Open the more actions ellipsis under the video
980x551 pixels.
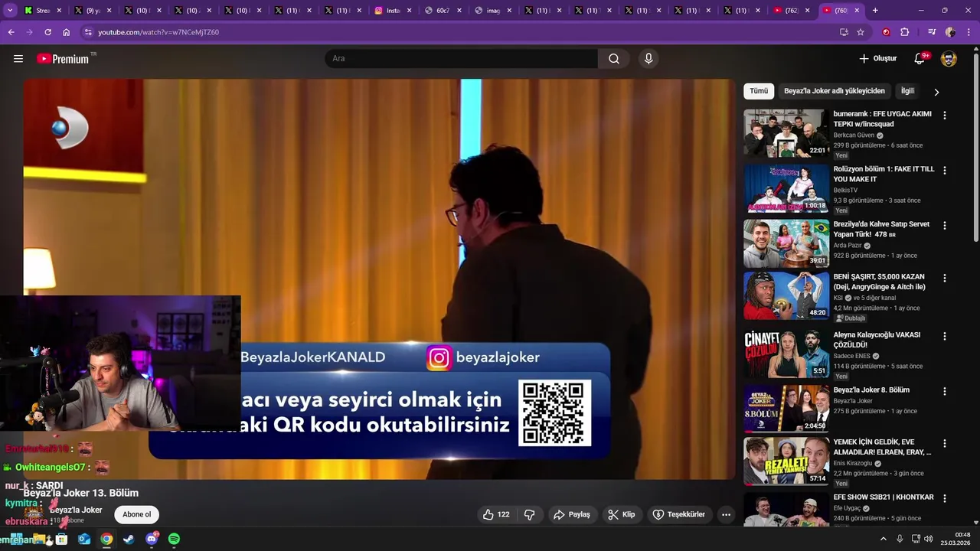(x=726, y=514)
